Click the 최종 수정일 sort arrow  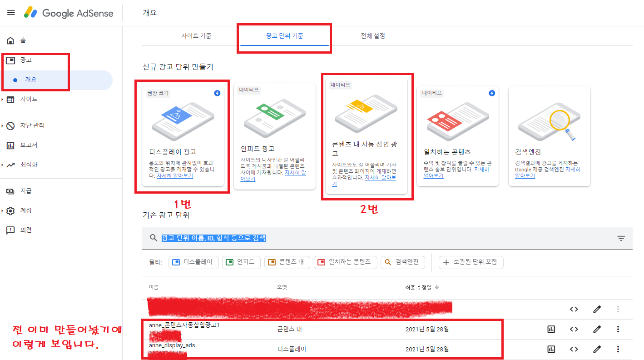(436, 287)
